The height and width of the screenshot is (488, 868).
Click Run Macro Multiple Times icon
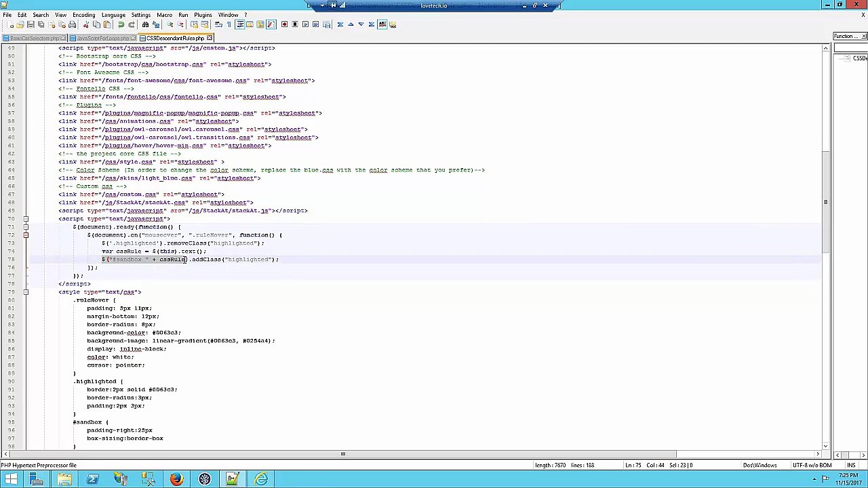tap(315, 24)
